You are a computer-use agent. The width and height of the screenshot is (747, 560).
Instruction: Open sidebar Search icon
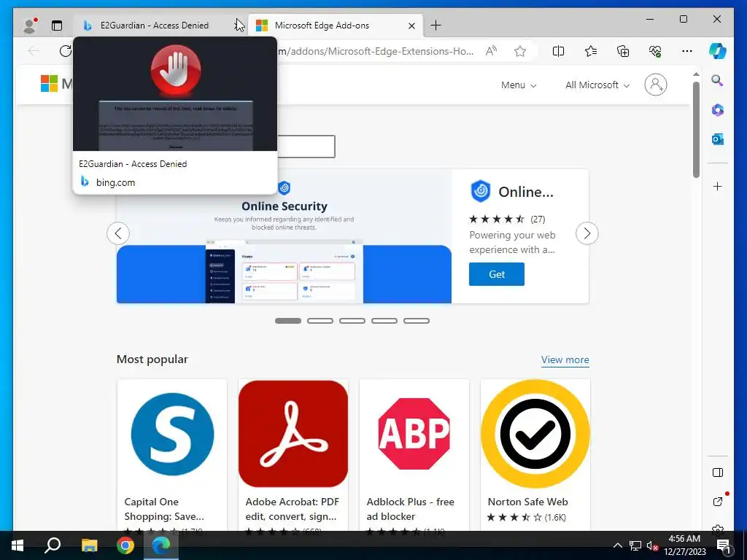coord(718,80)
